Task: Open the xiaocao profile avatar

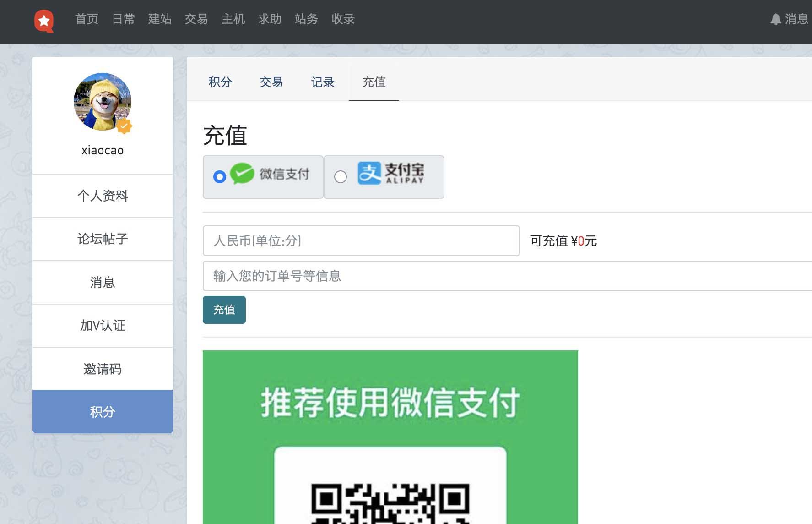Action: [x=103, y=102]
